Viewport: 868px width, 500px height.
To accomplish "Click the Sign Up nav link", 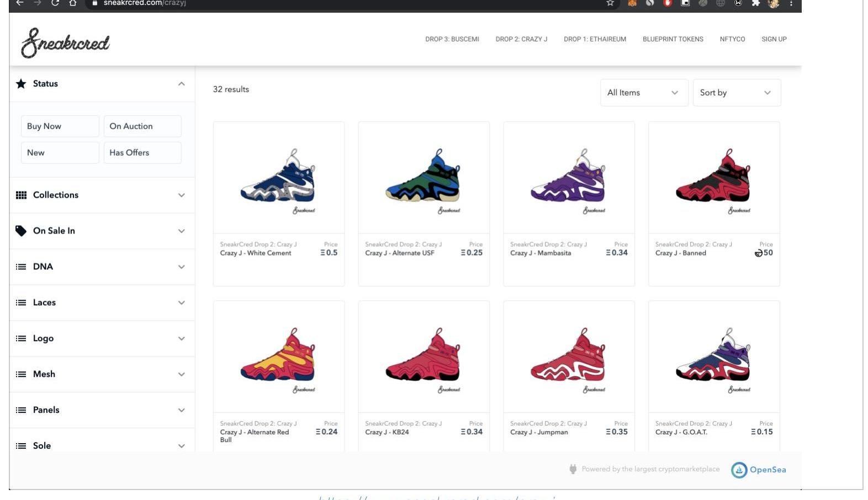I will point(774,39).
